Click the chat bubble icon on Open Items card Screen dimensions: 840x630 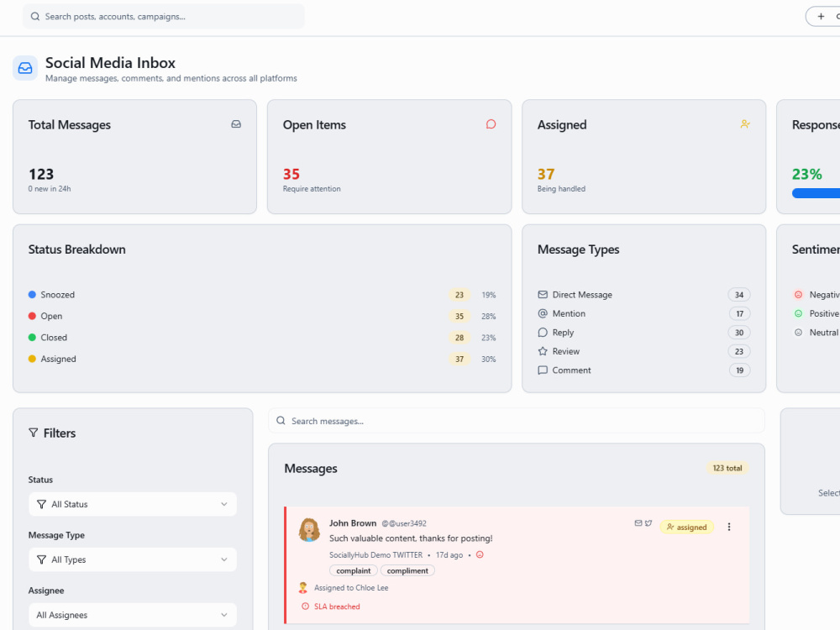coord(491,124)
